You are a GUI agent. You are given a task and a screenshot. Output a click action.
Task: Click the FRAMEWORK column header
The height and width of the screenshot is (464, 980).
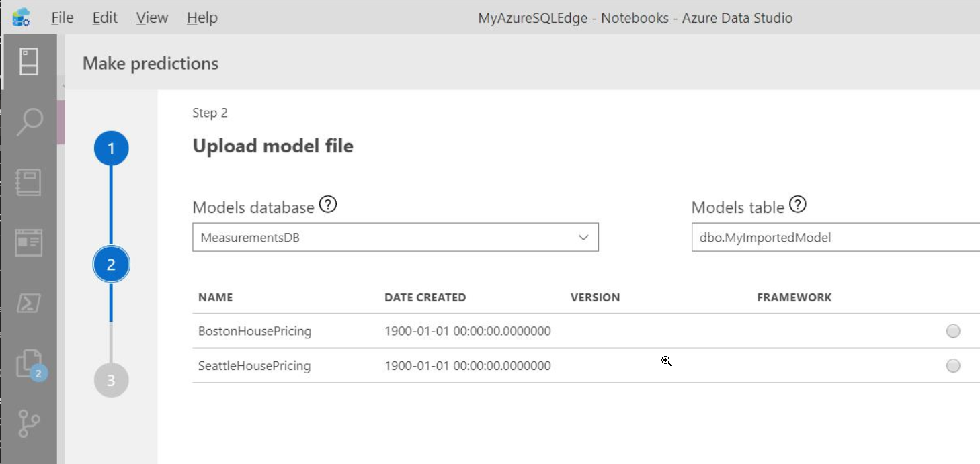point(794,297)
